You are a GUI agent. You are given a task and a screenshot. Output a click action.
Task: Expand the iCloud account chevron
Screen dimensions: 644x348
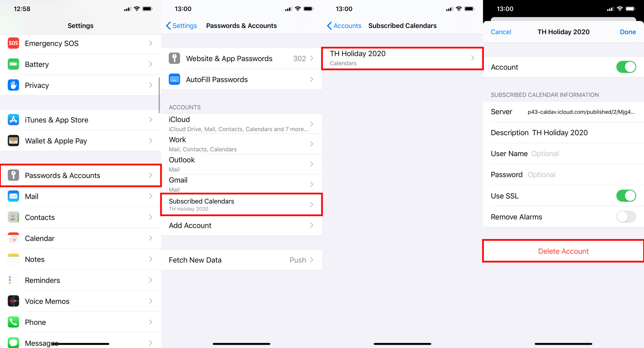[312, 124]
